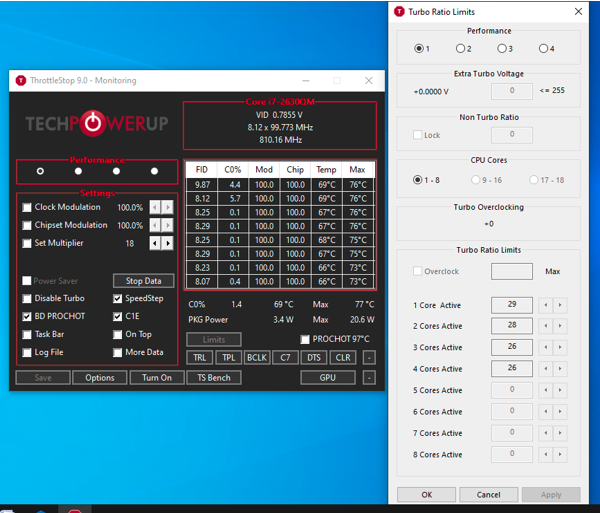The image size is (600, 513).
Task: Click the TechPowerUp power logo banner
Action: pyautogui.click(x=97, y=124)
